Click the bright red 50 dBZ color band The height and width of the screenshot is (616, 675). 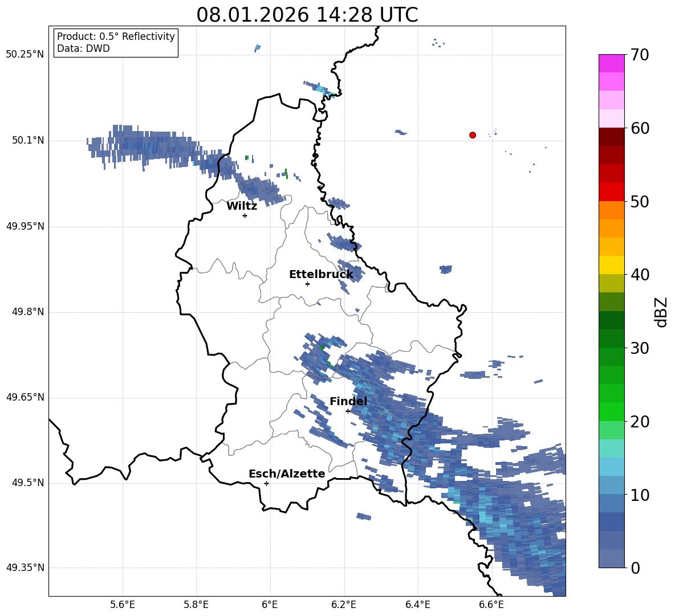[x=611, y=192]
